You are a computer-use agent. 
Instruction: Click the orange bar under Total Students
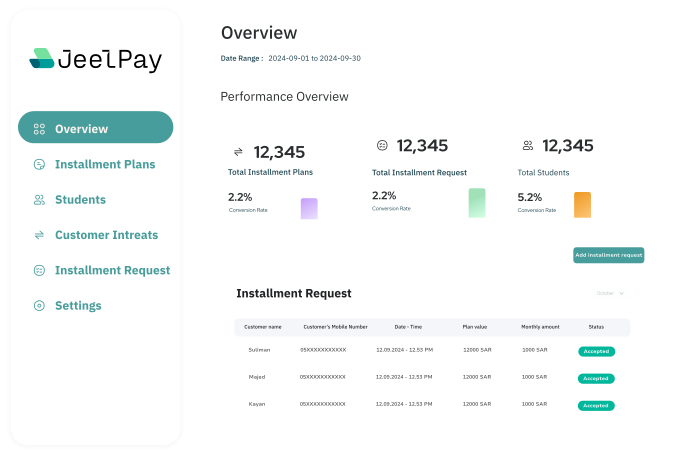tap(582, 205)
